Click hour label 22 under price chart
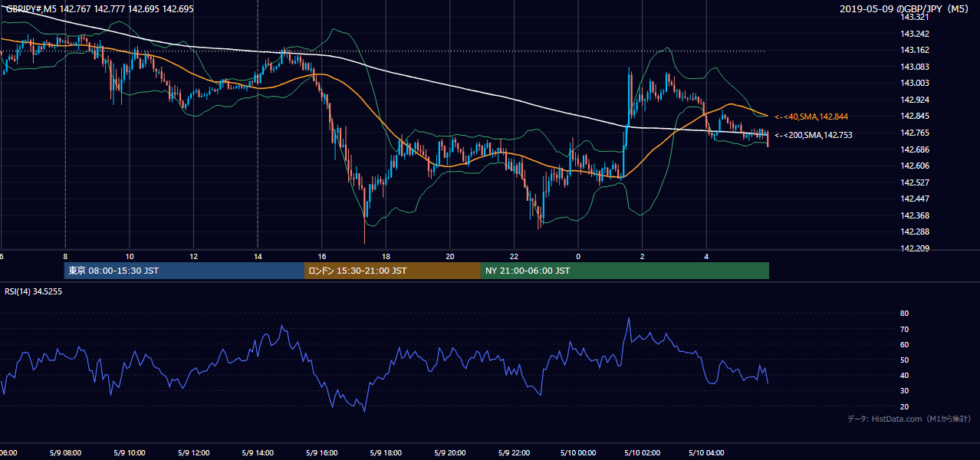Image resolution: width=980 pixels, height=460 pixels. (514, 256)
